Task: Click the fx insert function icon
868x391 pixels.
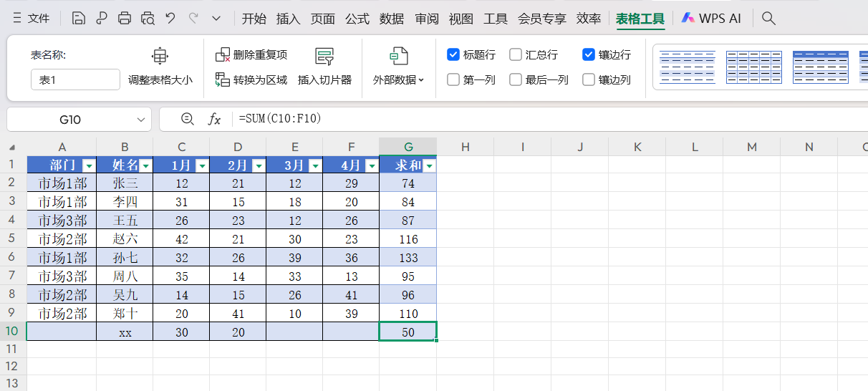Action: coord(214,119)
